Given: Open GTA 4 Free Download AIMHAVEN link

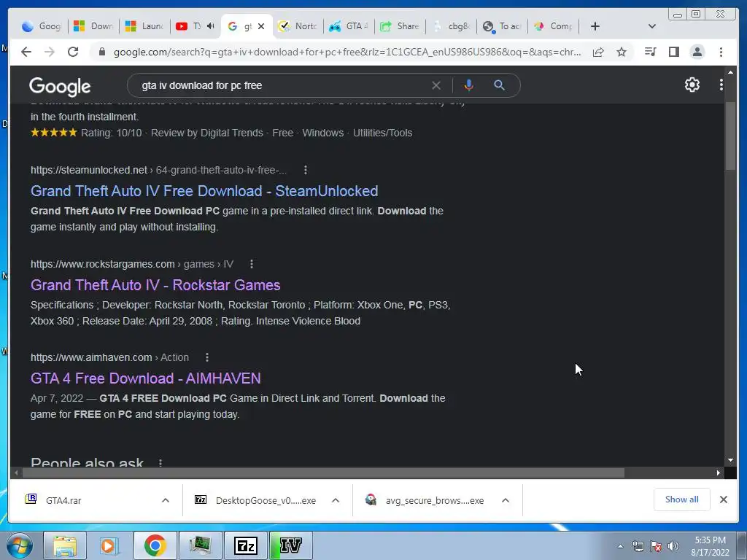Looking at the screenshot, I should click(145, 378).
